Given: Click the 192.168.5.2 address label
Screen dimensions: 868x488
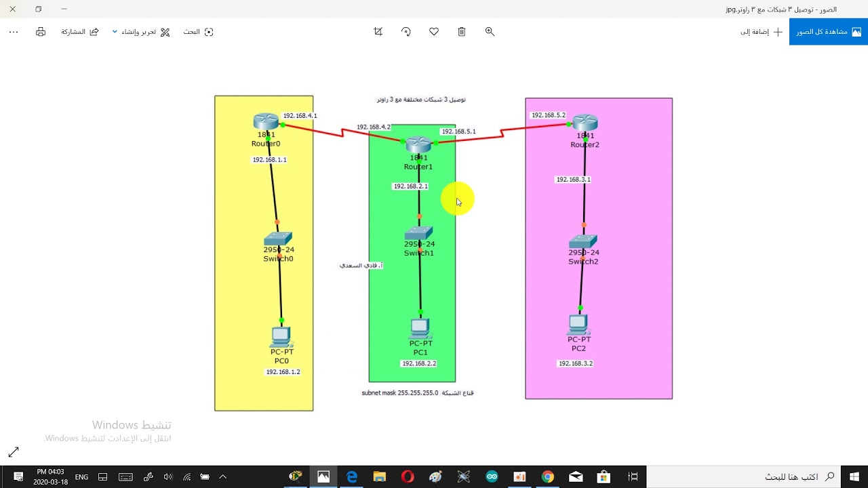Looking at the screenshot, I should [549, 115].
